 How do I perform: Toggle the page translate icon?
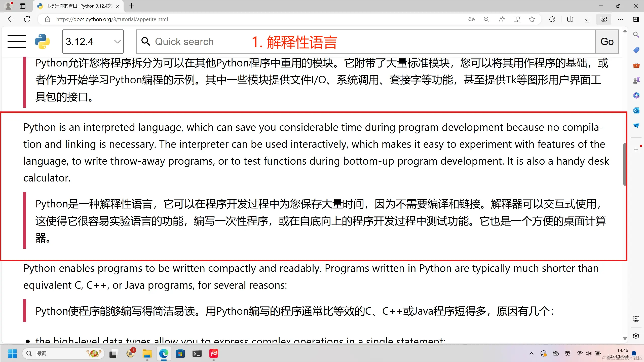471,19
